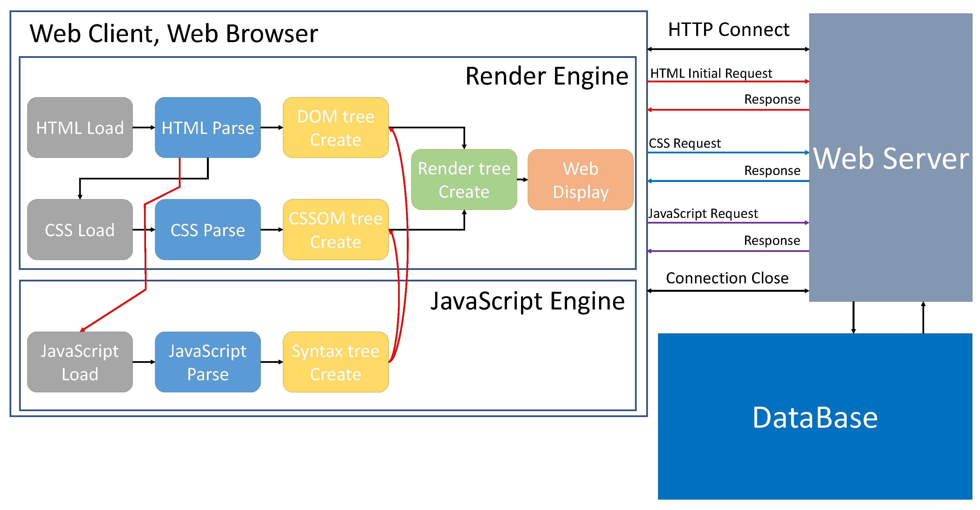980x510 pixels.
Task: Click the Connection Close label
Action: coord(727,278)
